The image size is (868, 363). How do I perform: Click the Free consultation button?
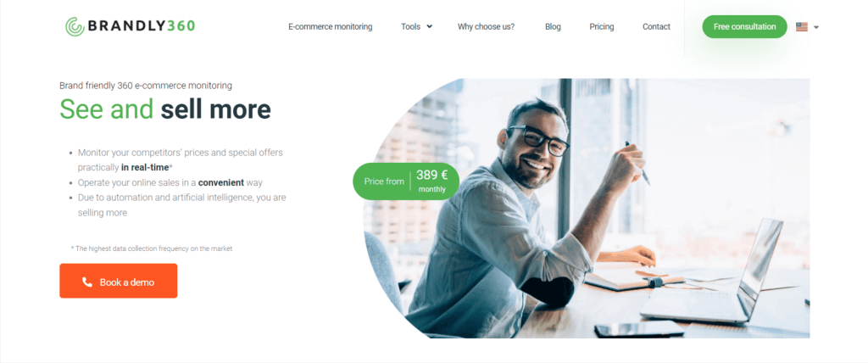pyautogui.click(x=744, y=26)
